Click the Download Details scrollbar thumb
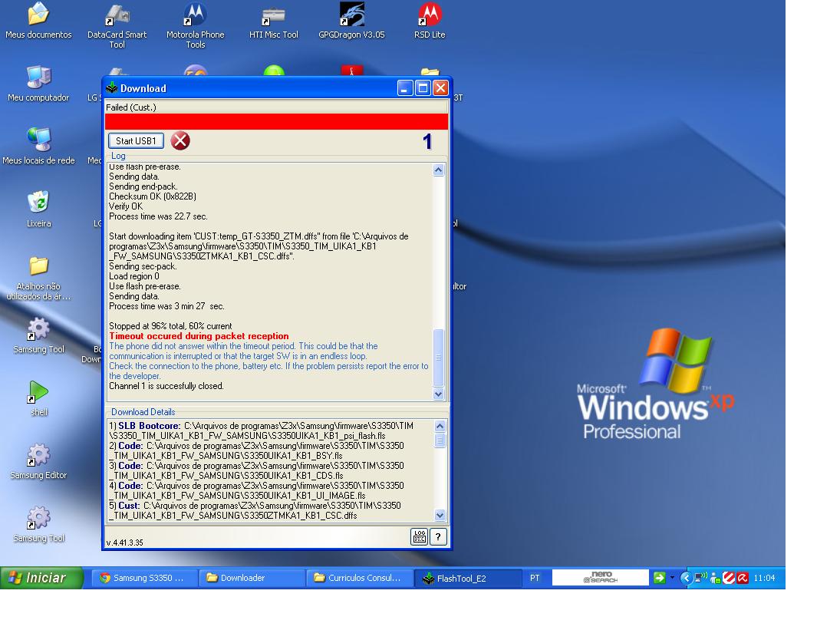 (440, 440)
